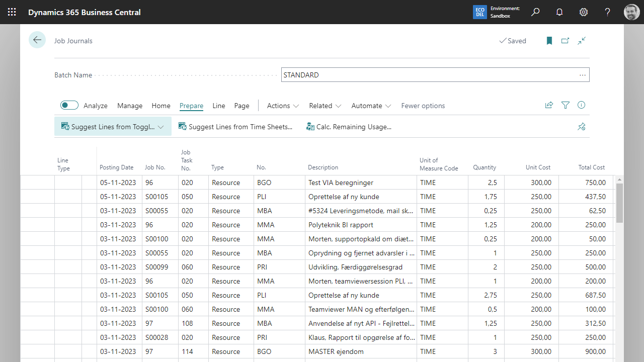Open the Manage tab

[130, 106]
